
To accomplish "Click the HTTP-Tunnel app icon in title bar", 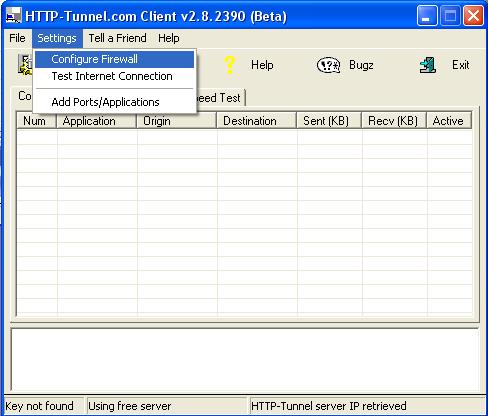I will pyautogui.click(x=14, y=16).
